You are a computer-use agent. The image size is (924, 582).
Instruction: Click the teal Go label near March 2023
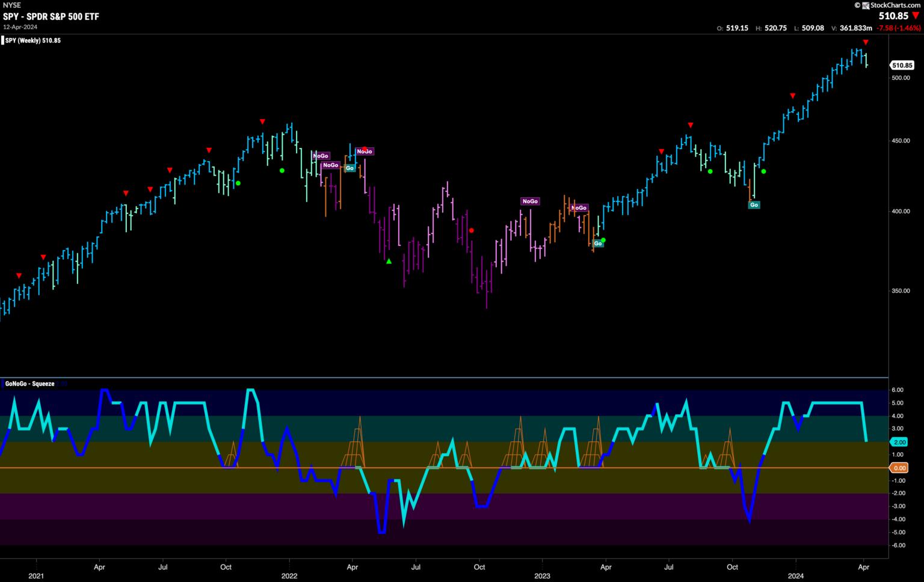[598, 244]
